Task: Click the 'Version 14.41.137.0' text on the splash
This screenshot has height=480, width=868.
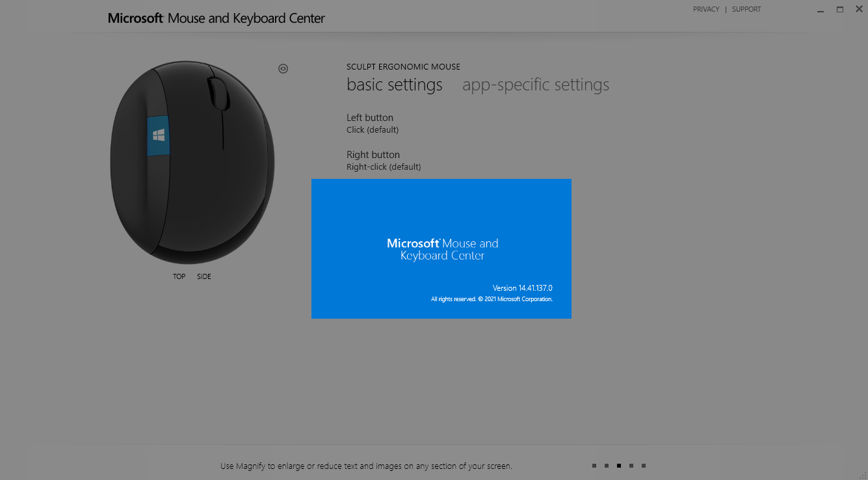Action: tap(523, 288)
